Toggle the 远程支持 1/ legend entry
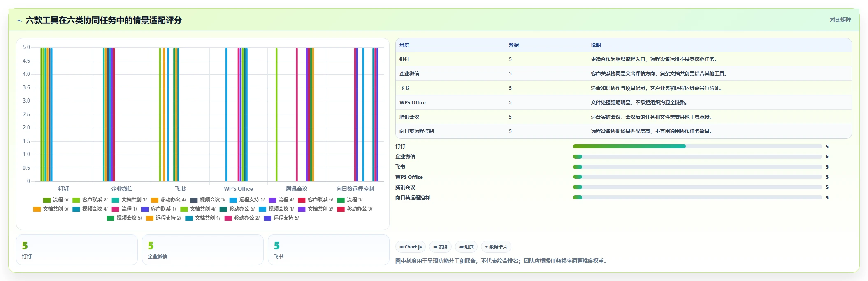Viewport: 868px width, 281px height. [247, 200]
